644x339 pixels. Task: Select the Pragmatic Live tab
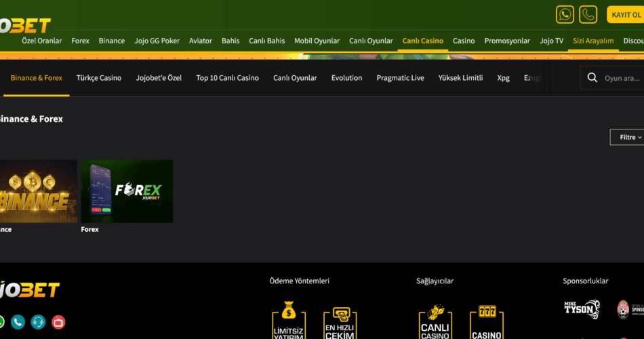(x=400, y=78)
